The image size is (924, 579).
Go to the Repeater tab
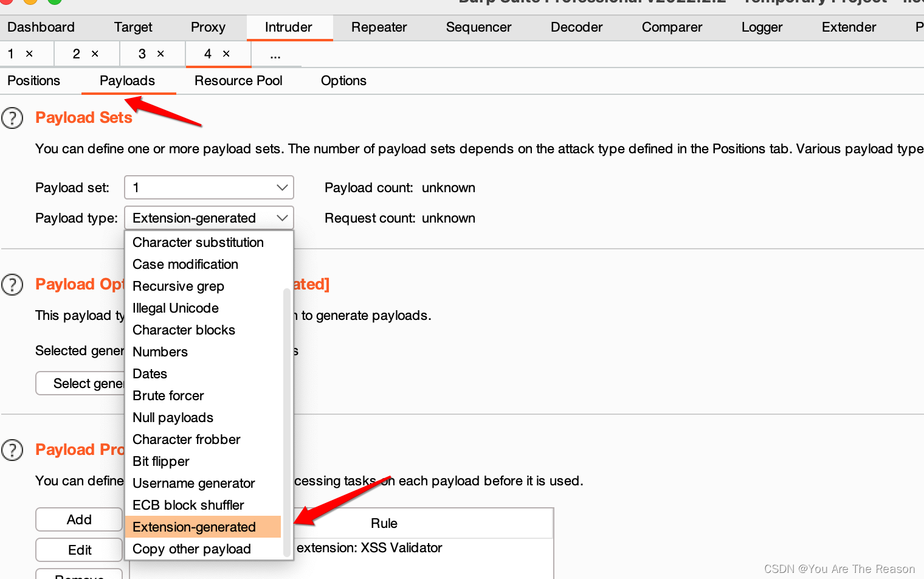[x=379, y=27]
